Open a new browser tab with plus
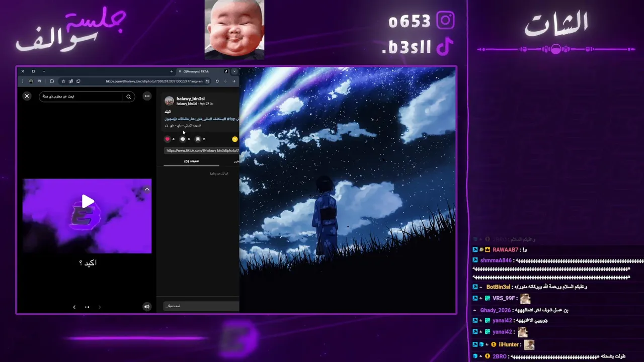The width and height of the screenshot is (644, 362). click(172, 71)
